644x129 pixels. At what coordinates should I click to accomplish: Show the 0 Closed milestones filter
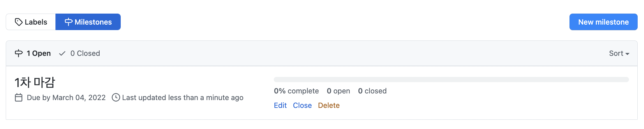79,53
